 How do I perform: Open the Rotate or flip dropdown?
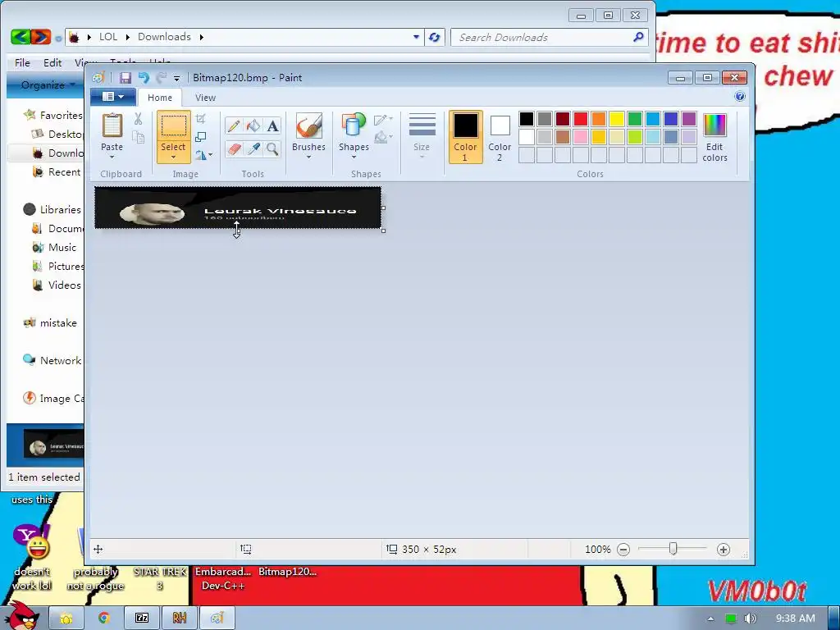click(x=203, y=155)
